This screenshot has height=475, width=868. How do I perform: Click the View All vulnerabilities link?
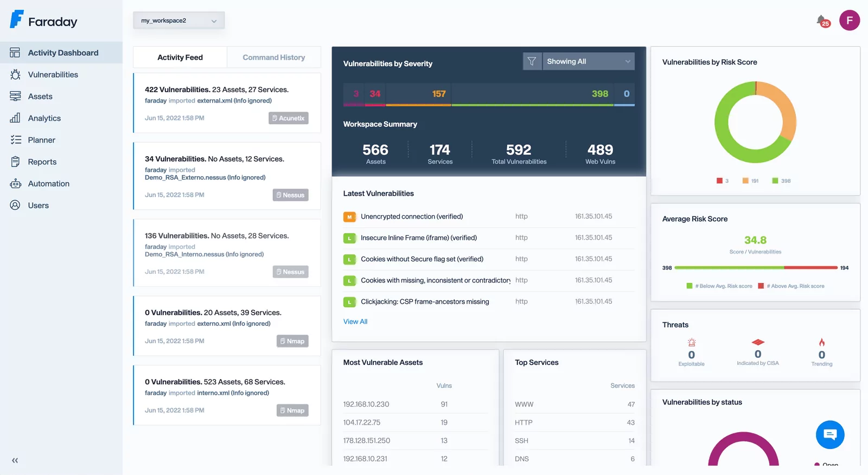(x=355, y=322)
